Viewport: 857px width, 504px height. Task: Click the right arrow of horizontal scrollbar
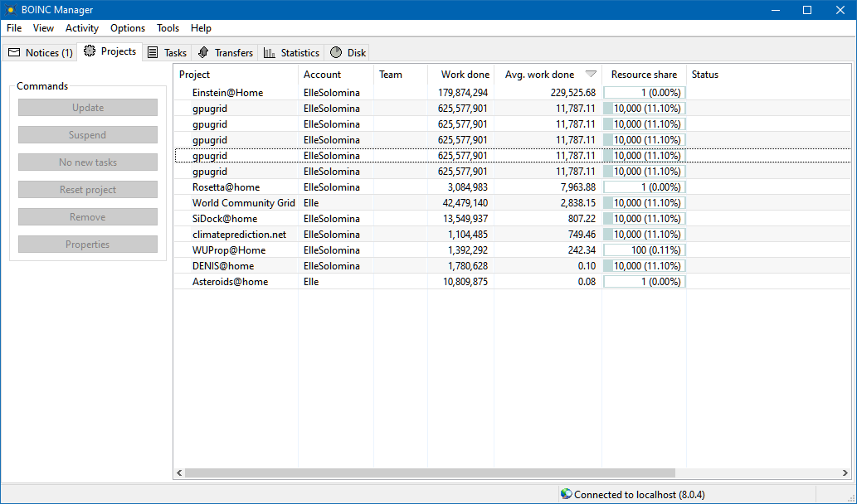[x=845, y=472]
